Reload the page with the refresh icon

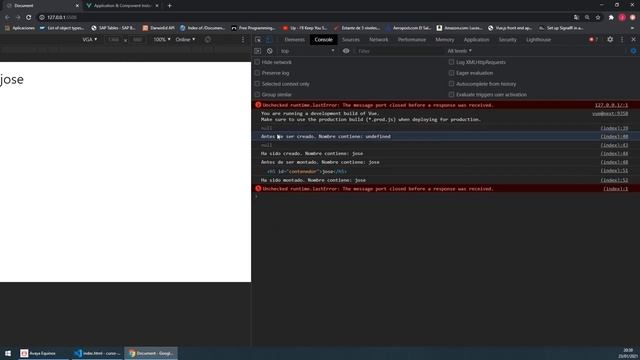pyautogui.click(x=28, y=18)
